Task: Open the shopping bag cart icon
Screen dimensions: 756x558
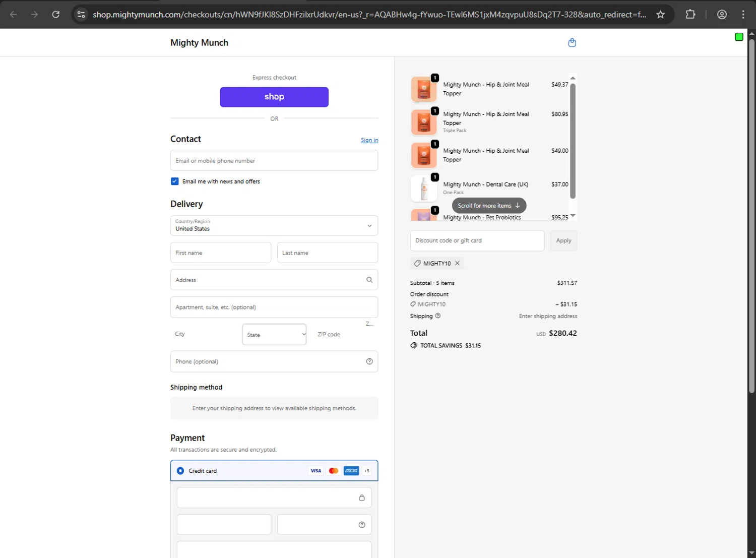Action: click(572, 43)
